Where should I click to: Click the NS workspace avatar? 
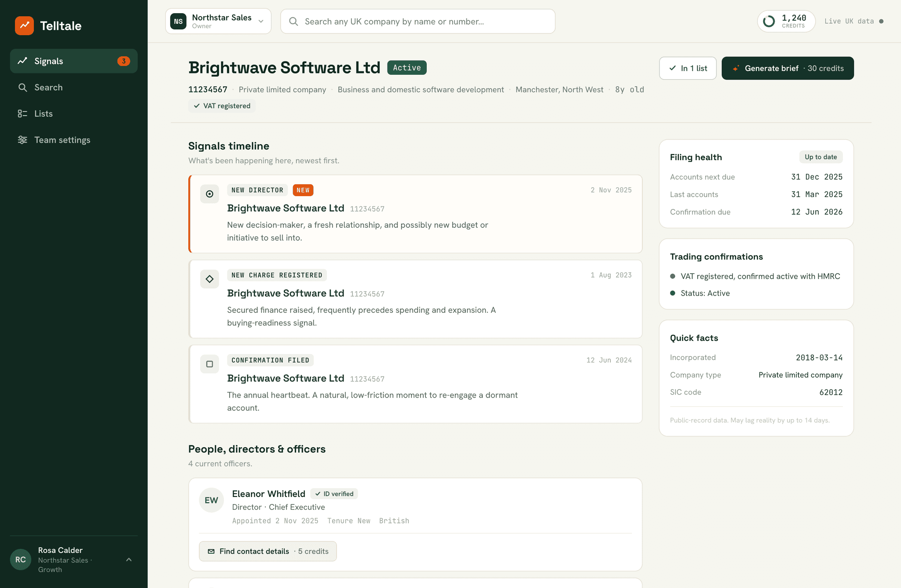178,21
